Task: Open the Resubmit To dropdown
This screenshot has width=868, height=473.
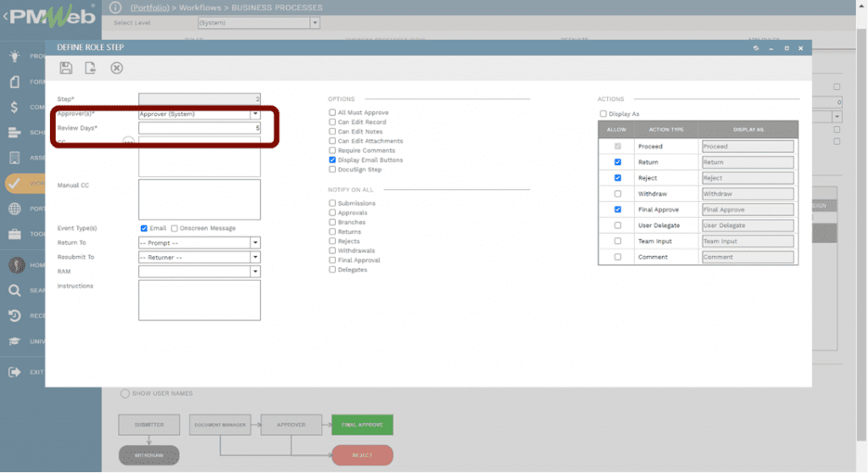Action: [x=255, y=257]
